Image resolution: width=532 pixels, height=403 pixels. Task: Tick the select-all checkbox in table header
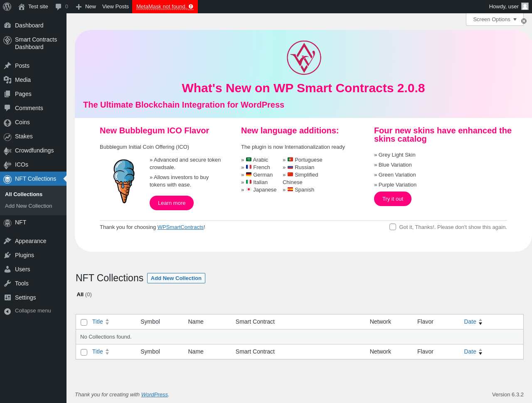point(84,322)
